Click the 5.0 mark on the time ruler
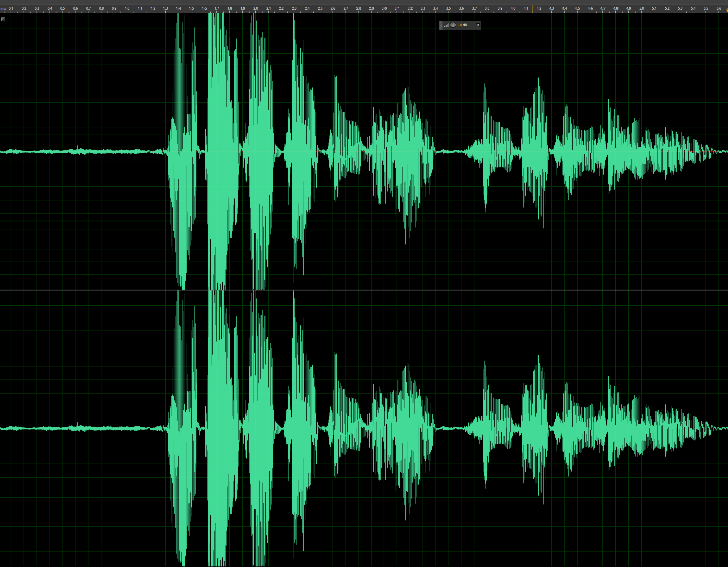This screenshot has height=567, width=728. (x=641, y=9)
